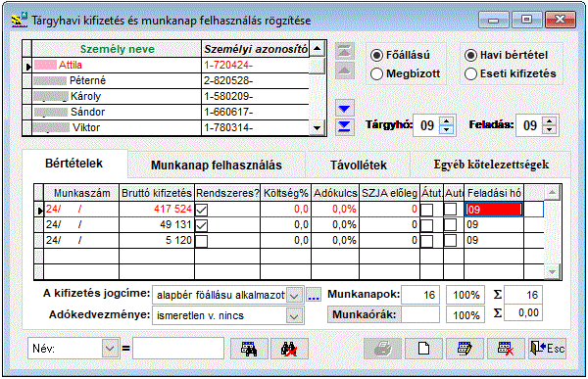Toggle Rendszeres checkbox for 49 131 row
This screenshot has width=588, height=379.
(x=201, y=225)
